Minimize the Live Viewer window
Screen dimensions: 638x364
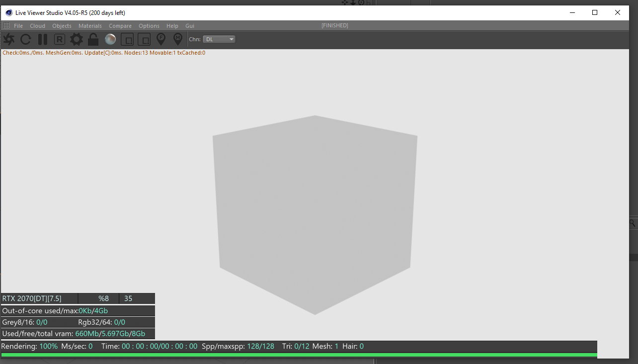(572, 13)
